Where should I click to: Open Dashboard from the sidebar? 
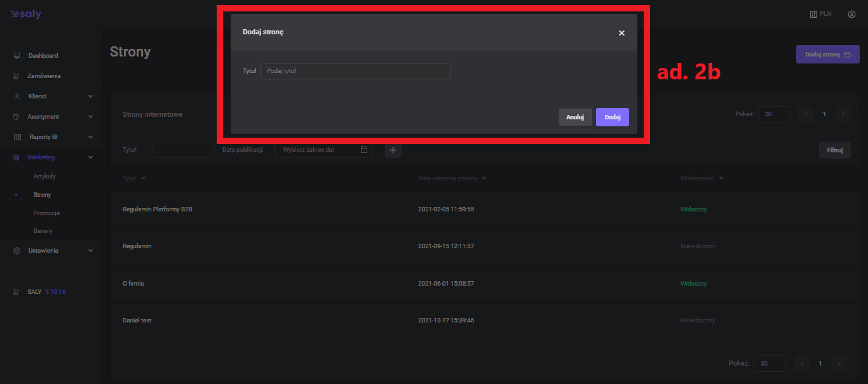point(43,56)
